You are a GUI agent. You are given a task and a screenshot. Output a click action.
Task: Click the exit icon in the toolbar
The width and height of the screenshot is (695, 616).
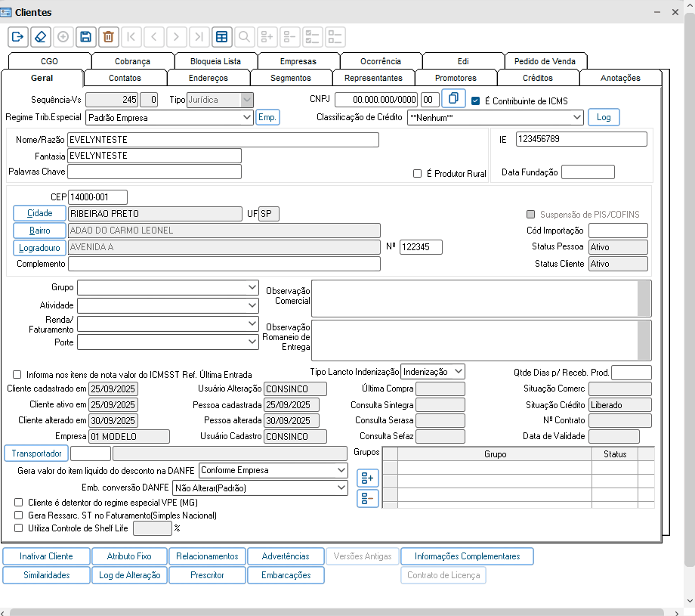coord(18,36)
